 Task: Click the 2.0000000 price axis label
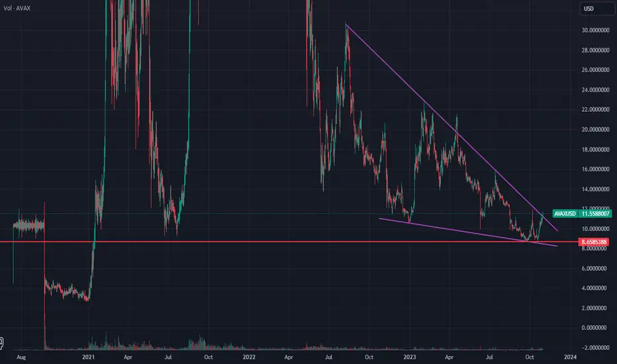click(595, 308)
